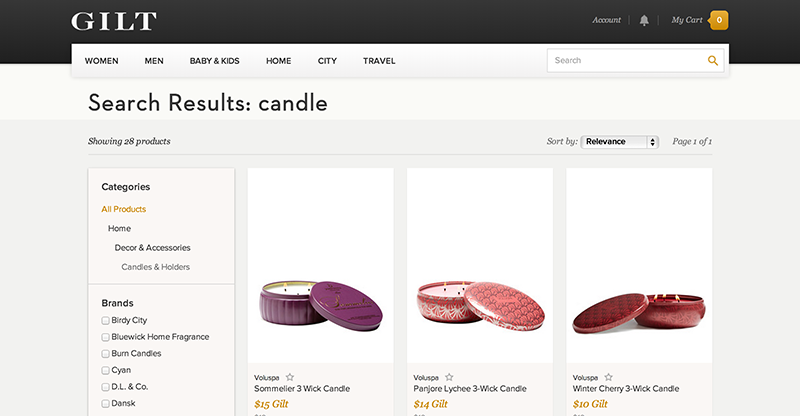
Task: Click the My Cart link
Action: [x=687, y=20]
